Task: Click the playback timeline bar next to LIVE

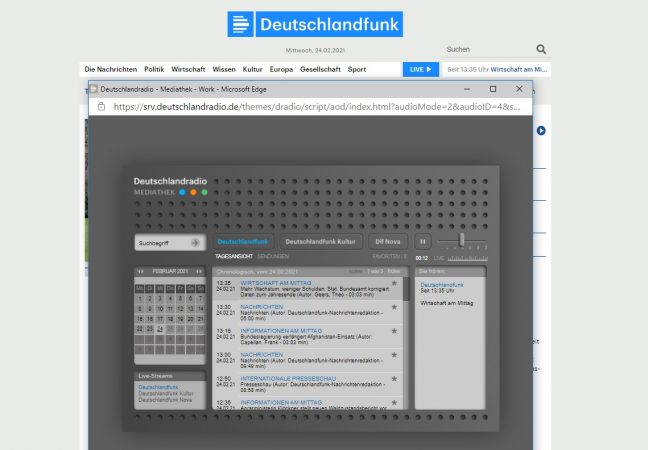Action: click(468, 258)
